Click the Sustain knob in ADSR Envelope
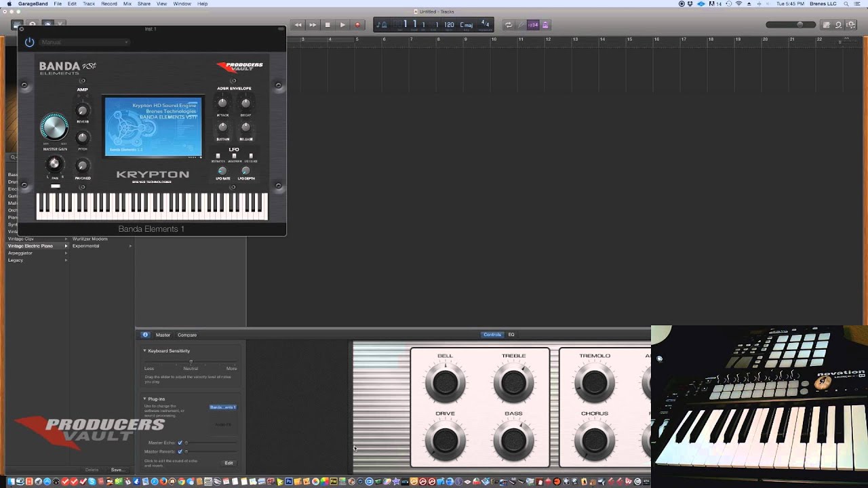Viewport: 868px width, 488px height. [222, 127]
